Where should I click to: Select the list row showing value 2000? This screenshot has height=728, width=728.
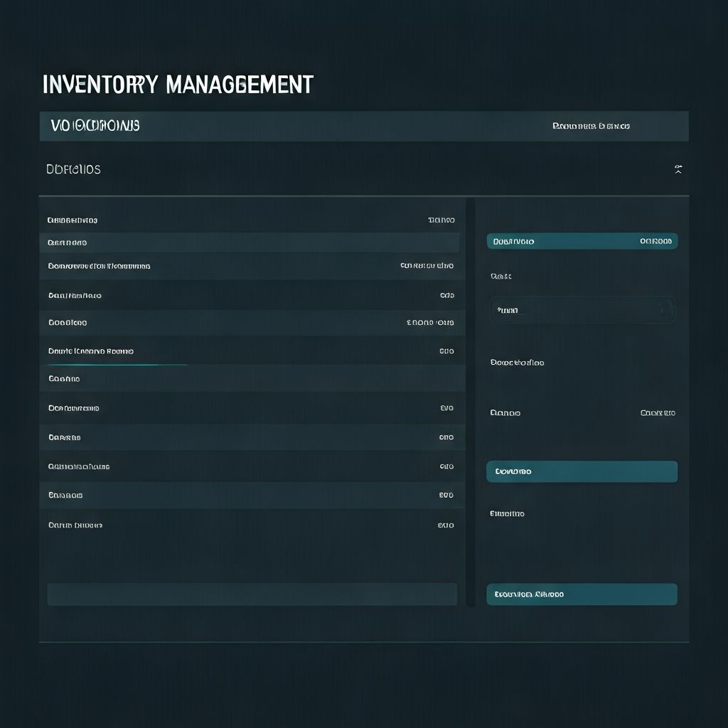(252, 322)
